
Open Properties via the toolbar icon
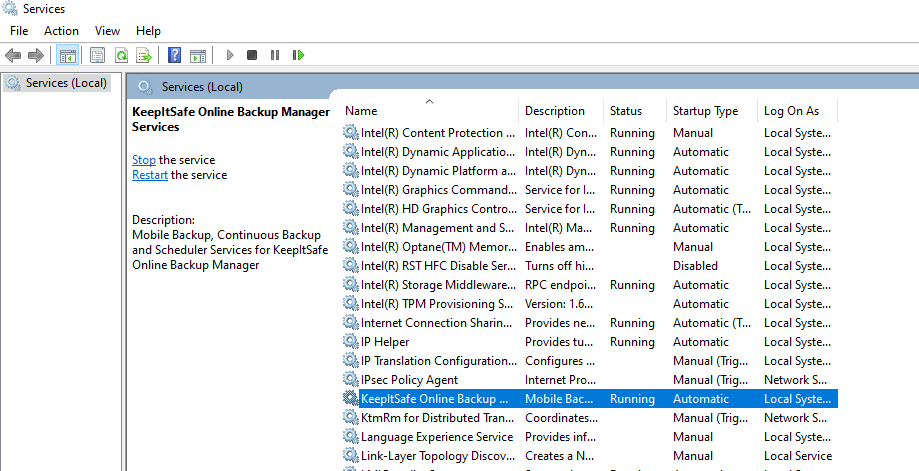point(97,56)
